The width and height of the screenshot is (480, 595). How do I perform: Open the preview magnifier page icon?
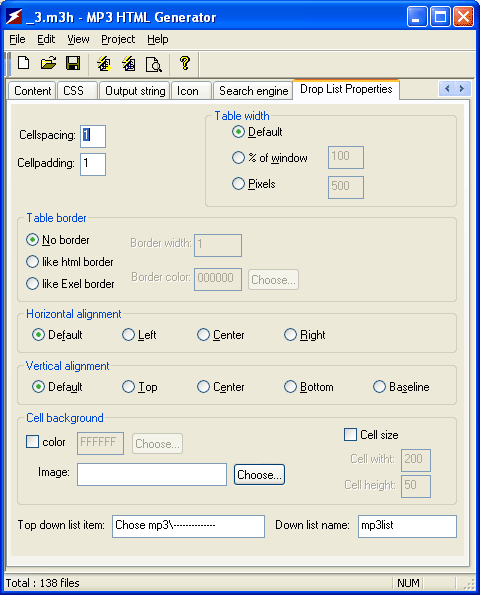154,64
